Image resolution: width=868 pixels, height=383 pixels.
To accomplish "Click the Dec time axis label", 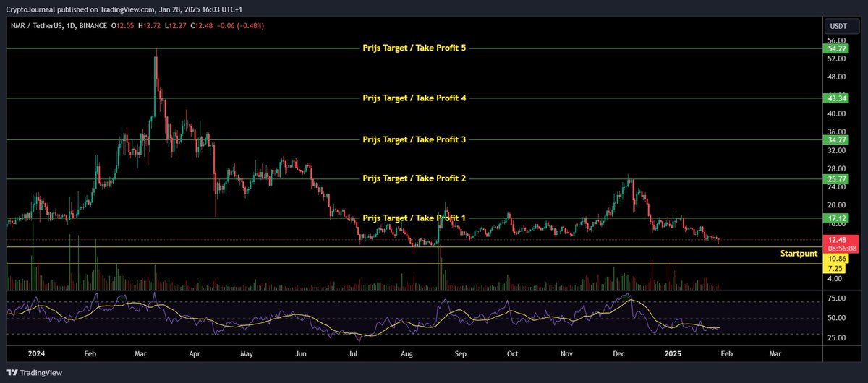I will [x=619, y=354].
